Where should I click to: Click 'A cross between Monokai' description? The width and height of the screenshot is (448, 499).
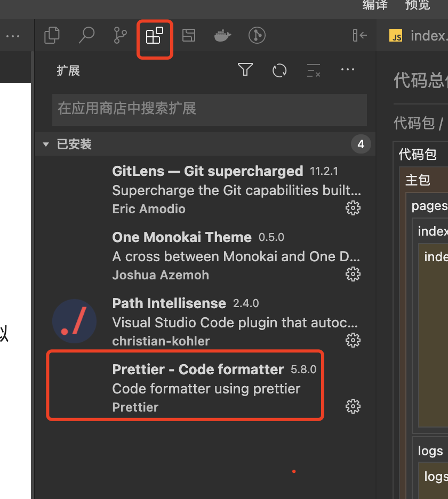coord(236,256)
